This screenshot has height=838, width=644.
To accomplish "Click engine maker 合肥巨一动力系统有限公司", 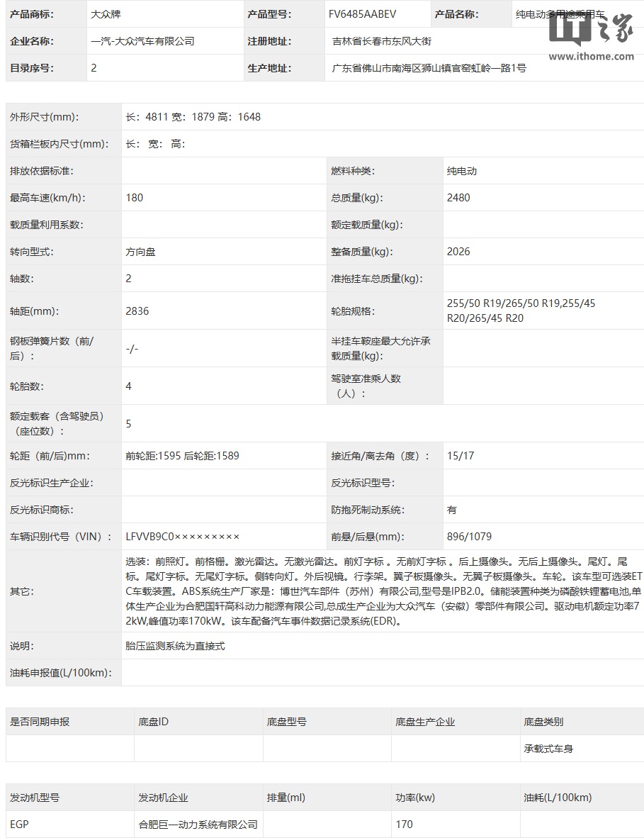I will [x=198, y=825].
